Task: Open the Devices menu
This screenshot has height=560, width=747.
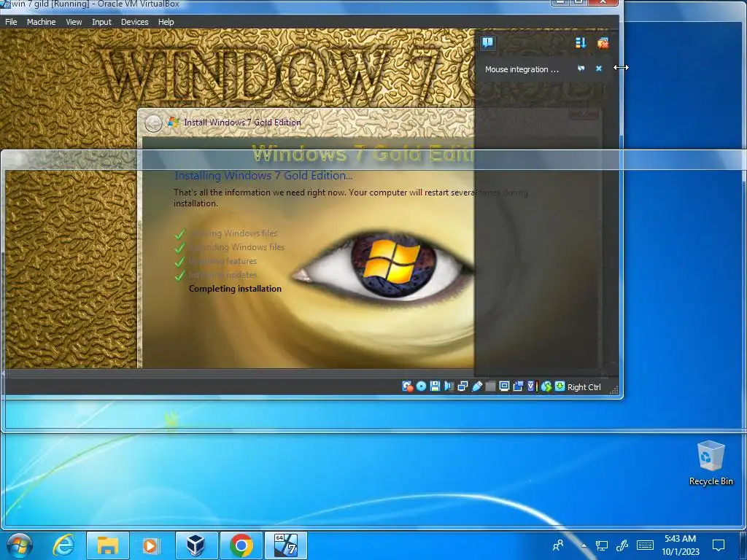Action: (x=134, y=22)
